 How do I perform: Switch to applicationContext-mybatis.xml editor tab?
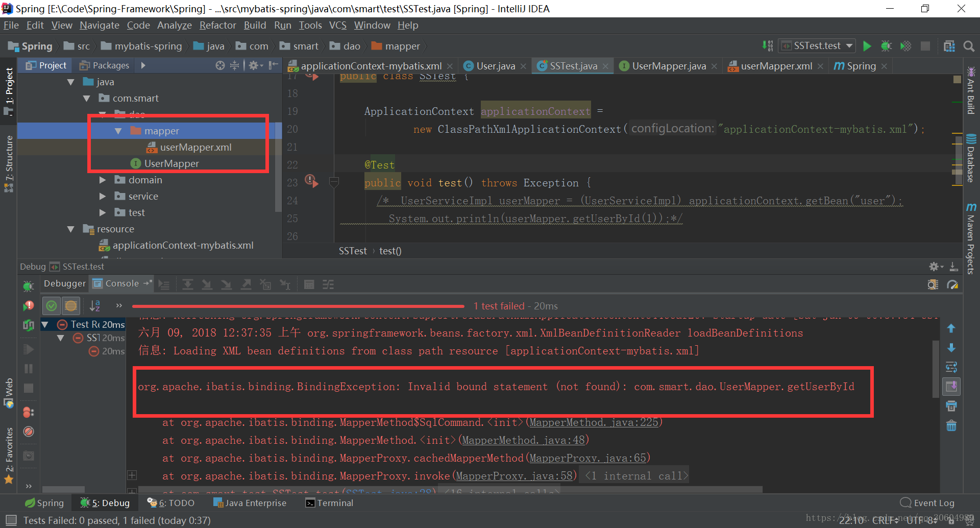pos(371,66)
